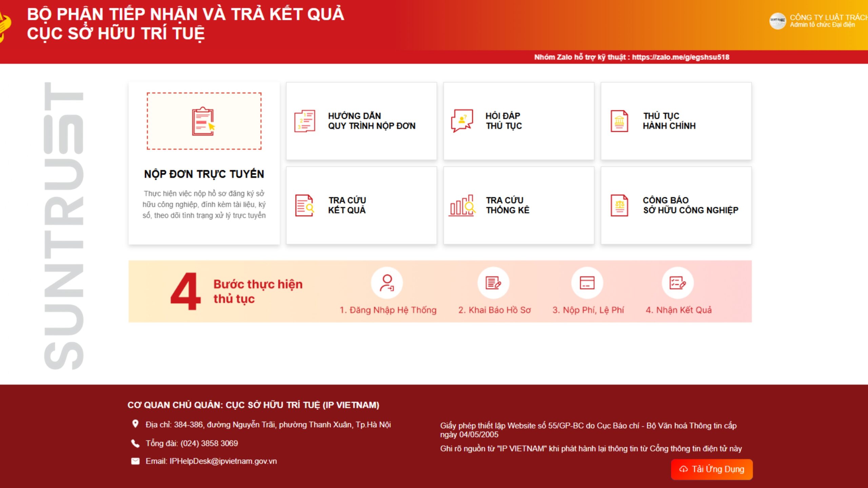Screen dimensions: 868x488
Task: Click the Công Báo Sở Hữu Công Nghiệp icon
Action: pos(619,205)
